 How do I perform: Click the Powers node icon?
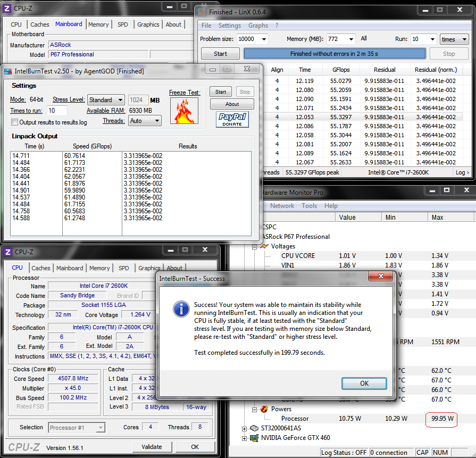(264, 409)
